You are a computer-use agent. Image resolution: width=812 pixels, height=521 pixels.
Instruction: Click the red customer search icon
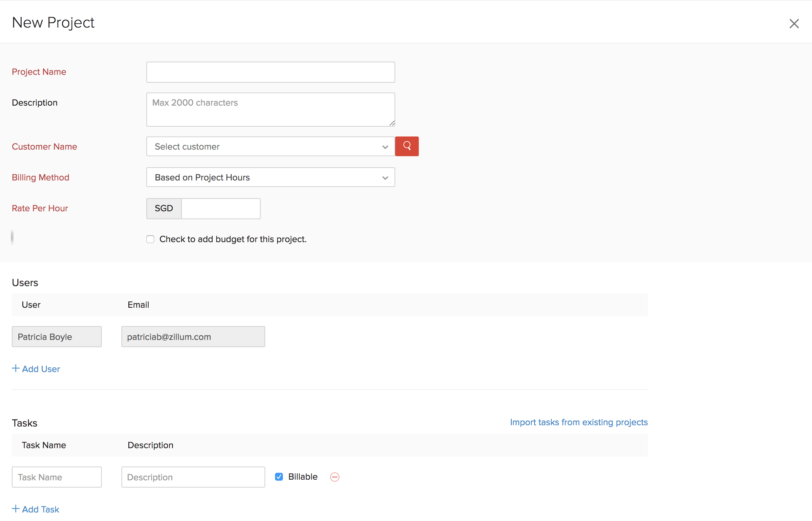click(407, 146)
